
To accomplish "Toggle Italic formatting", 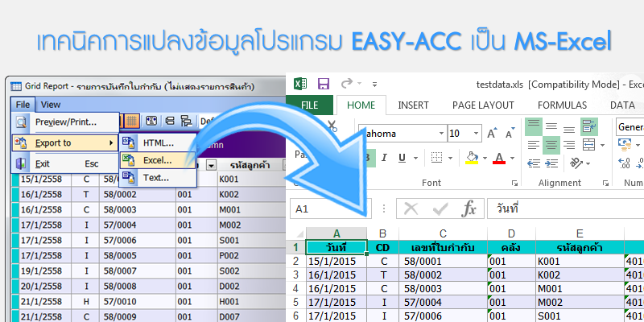I will (x=384, y=158).
